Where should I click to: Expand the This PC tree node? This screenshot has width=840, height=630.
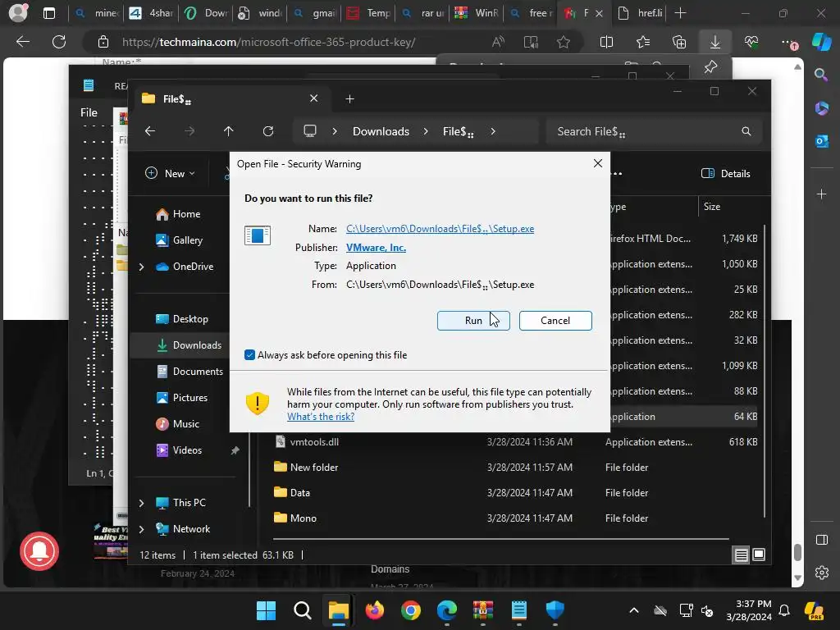pos(141,503)
